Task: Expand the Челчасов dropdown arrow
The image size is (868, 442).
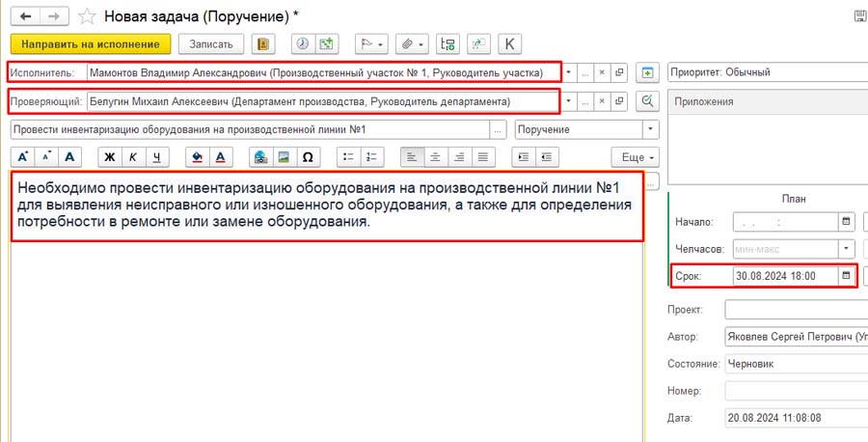Action: coord(846,249)
